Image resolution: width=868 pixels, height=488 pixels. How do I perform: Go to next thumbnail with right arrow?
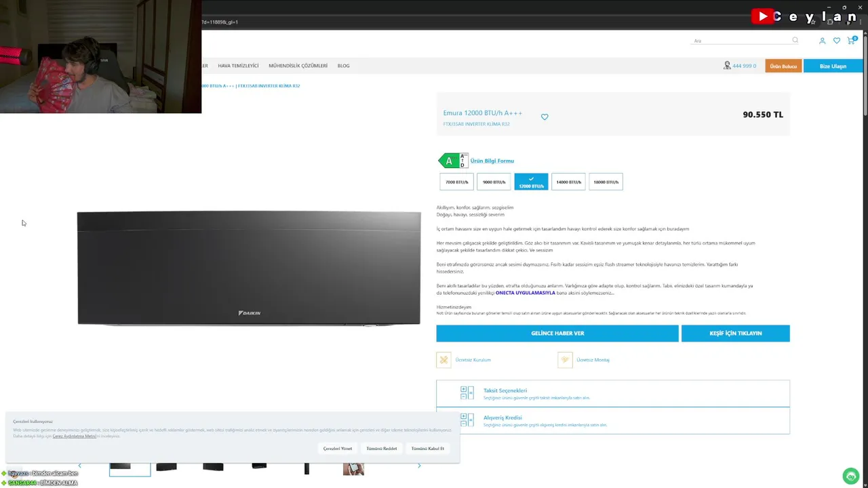tap(419, 466)
